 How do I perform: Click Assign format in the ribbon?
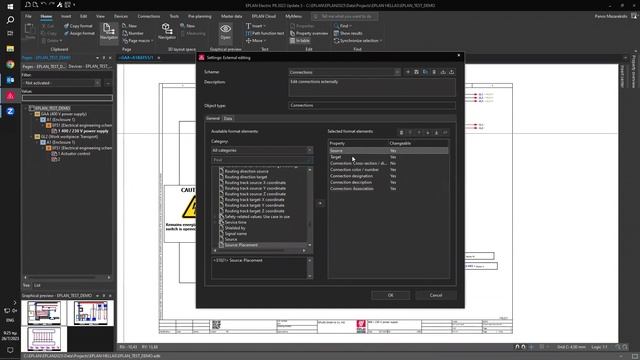pyautogui.click(x=79, y=33)
